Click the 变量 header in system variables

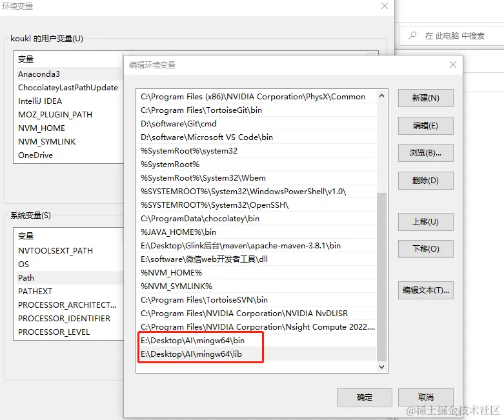coord(26,236)
